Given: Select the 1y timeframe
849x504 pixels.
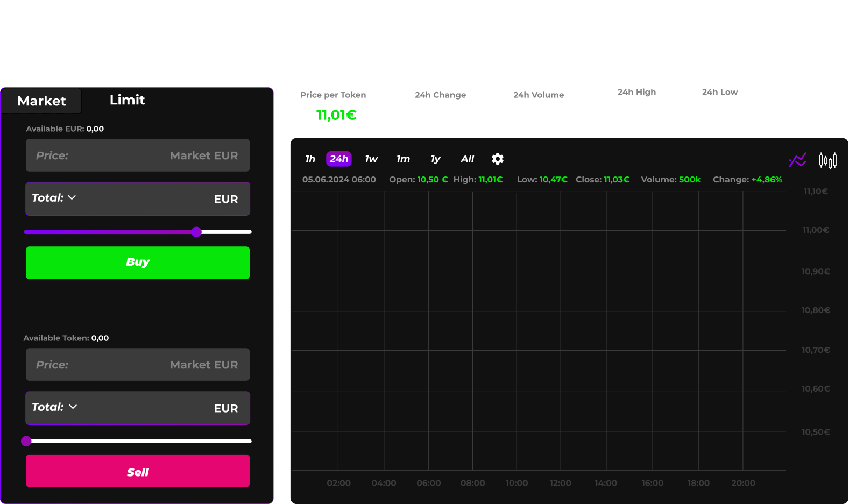Looking at the screenshot, I should coord(435,159).
